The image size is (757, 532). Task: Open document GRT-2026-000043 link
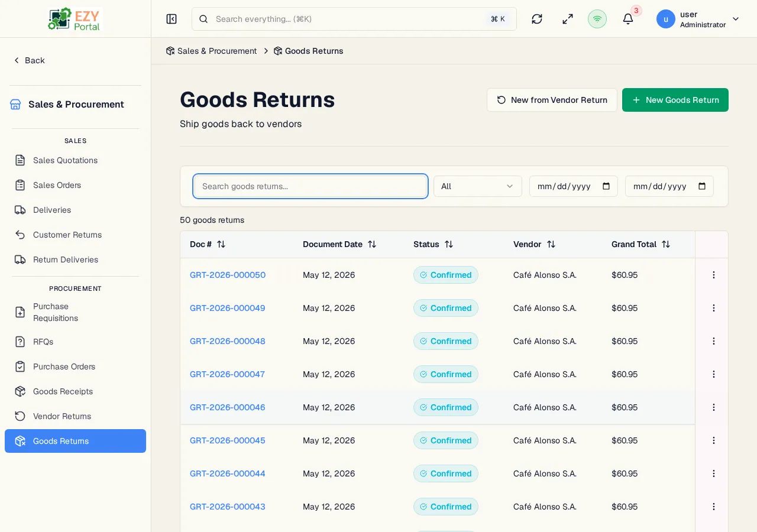pos(228,507)
